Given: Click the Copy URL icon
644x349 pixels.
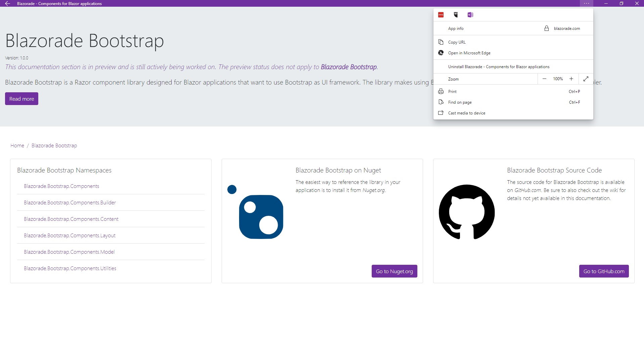Looking at the screenshot, I should point(441,42).
